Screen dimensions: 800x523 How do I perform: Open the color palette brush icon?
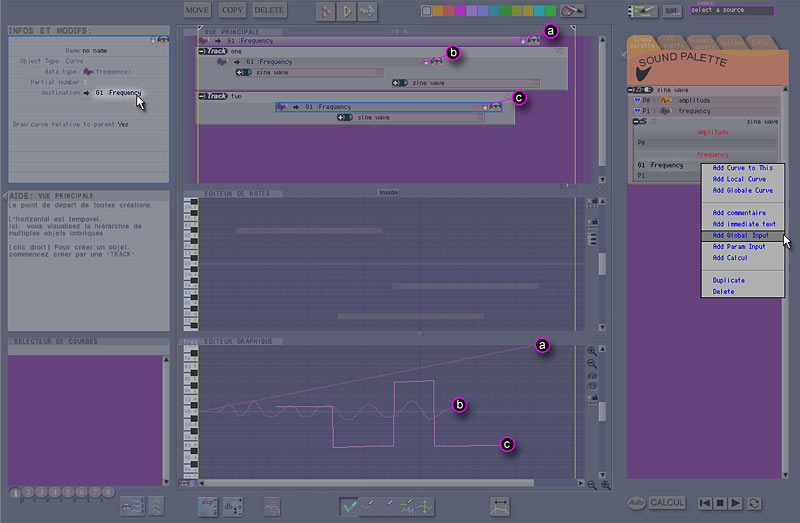coord(572,10)
